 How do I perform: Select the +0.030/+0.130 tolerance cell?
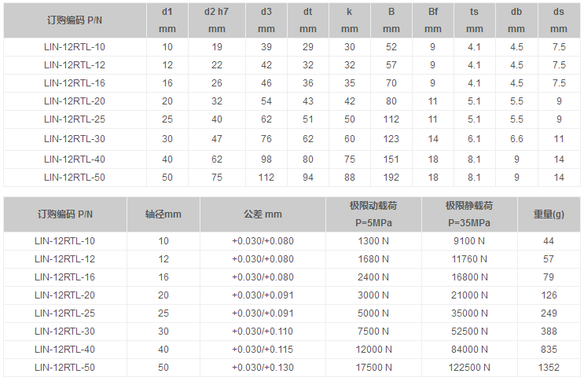(263, 368)
